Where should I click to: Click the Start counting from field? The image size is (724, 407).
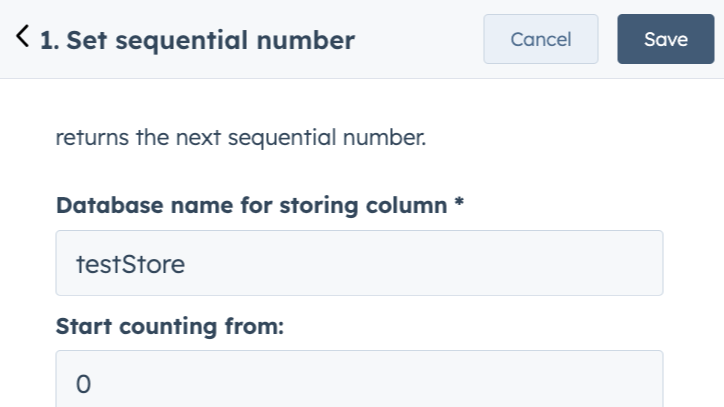[x=359, y=380]
